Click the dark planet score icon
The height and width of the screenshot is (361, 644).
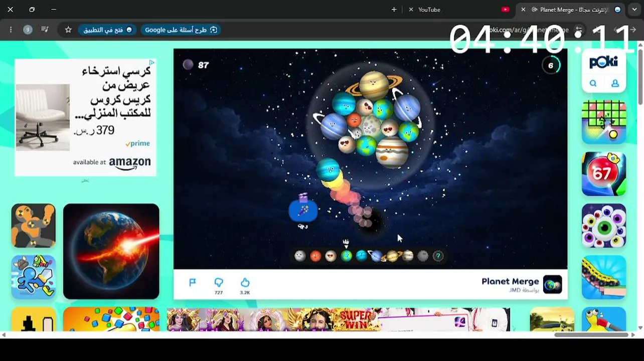188,64
